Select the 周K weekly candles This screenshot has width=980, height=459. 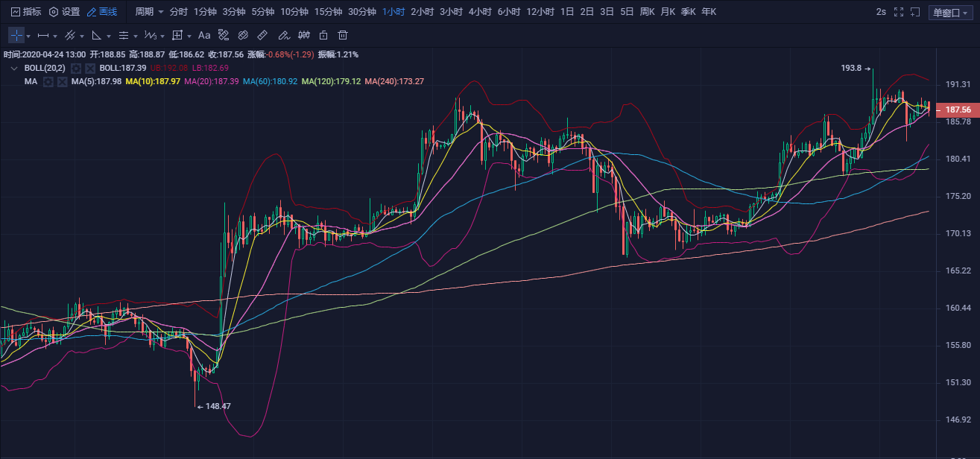tap(647, 12)
